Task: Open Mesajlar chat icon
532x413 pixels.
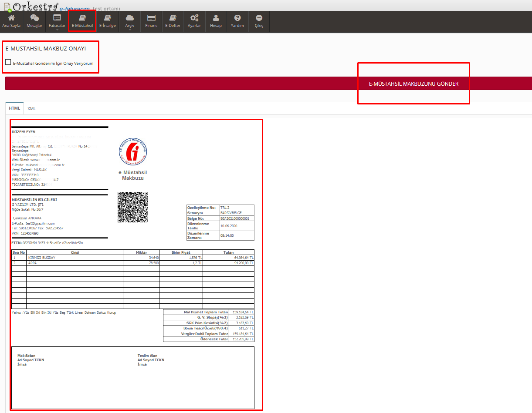Action: click(x=34, y=18)
